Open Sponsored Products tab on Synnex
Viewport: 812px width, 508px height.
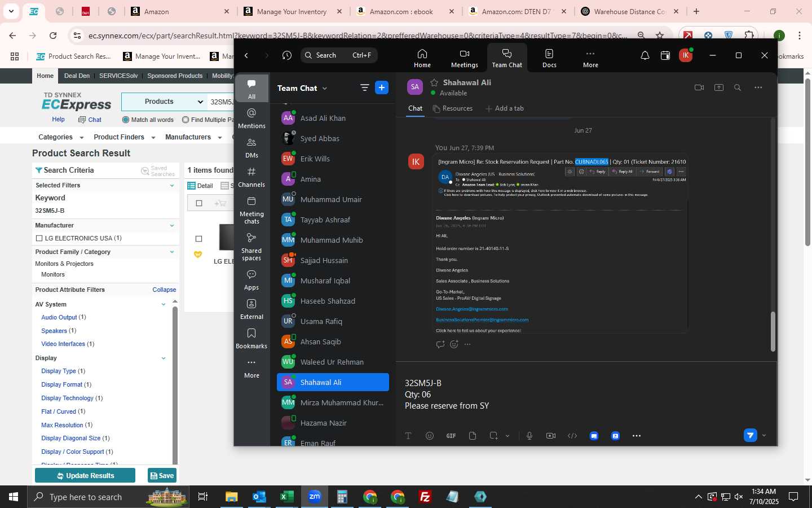point(175,76)
